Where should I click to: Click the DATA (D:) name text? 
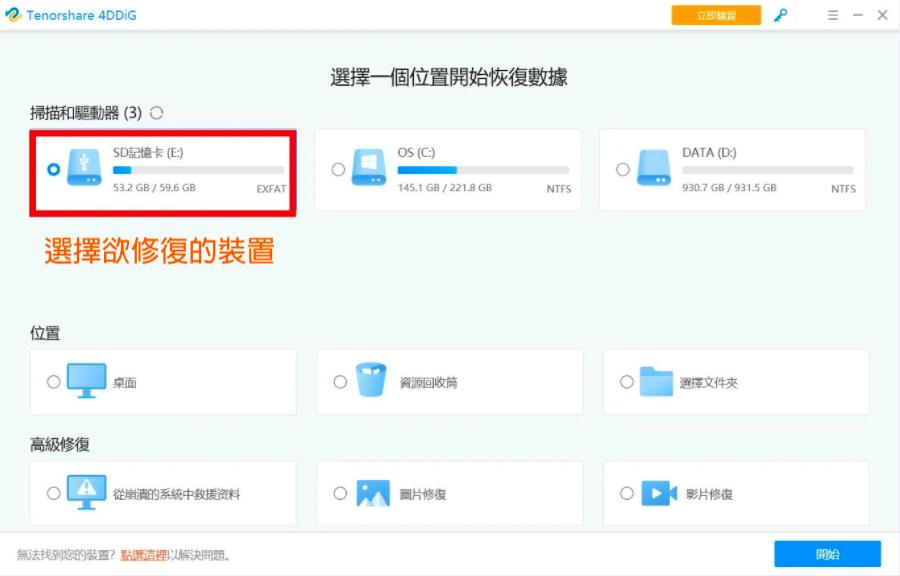709,153
